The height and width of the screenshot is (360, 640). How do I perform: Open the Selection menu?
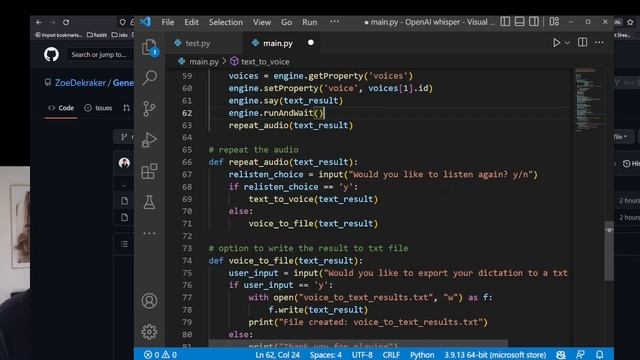tap(226, 22)
